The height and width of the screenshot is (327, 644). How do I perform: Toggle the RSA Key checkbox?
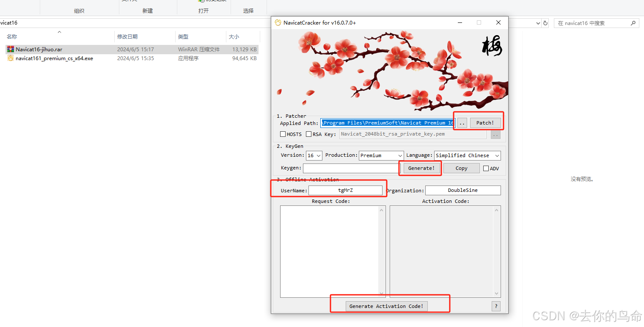(309, 134)
